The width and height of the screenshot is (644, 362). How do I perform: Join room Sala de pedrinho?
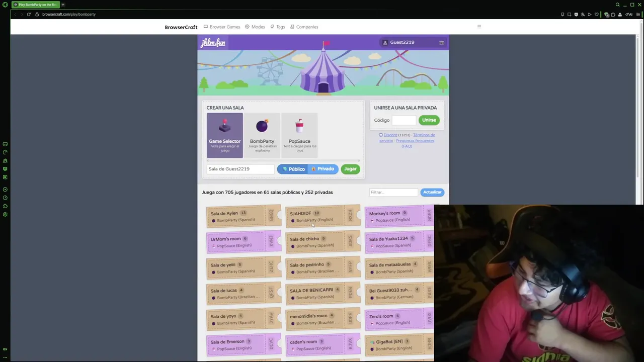tap(323, 268)
